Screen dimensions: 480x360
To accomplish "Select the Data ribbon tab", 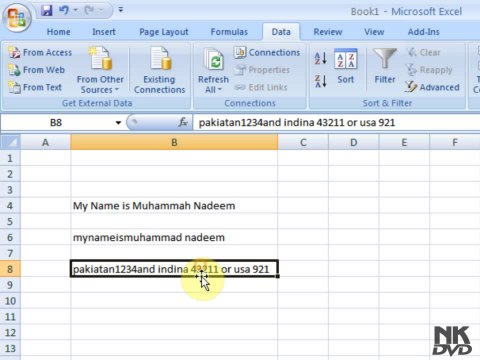I will (281, 32).
